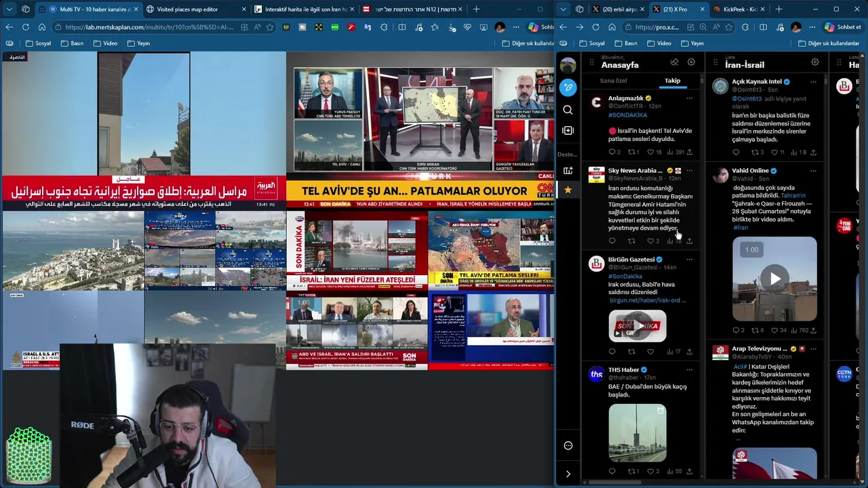Open İran-İsrail column settings gear

click(815, 62)
